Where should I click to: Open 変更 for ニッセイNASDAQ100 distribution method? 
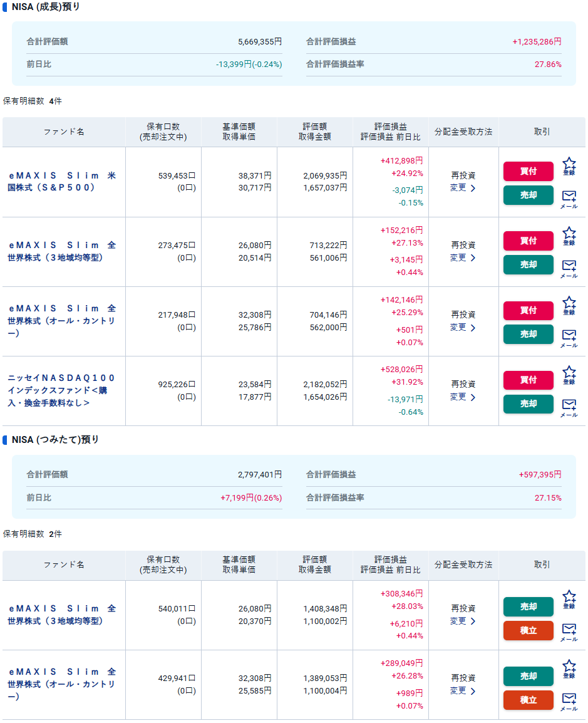(x=463, y=397)
